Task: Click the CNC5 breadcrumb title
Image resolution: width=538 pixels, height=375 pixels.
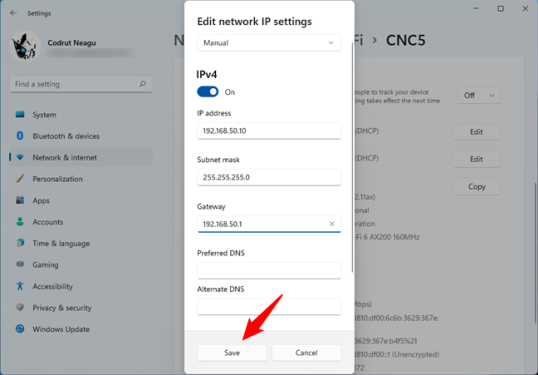Action: [406, 40]
